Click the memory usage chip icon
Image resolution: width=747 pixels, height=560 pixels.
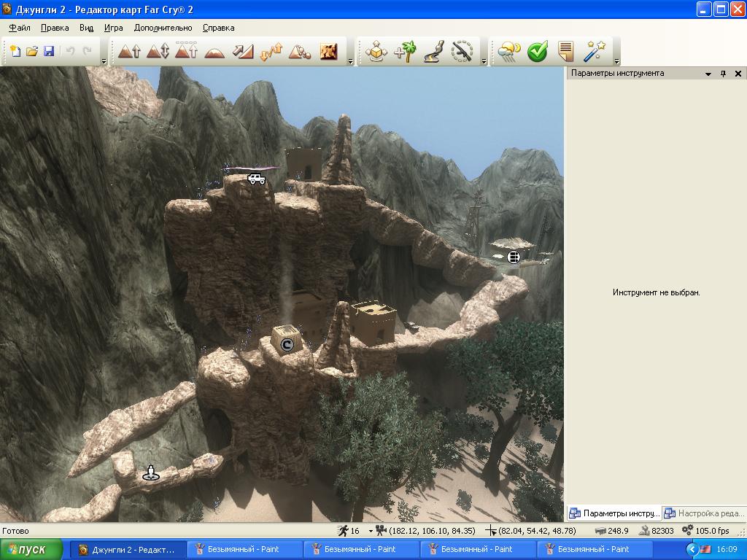[600, 531]
